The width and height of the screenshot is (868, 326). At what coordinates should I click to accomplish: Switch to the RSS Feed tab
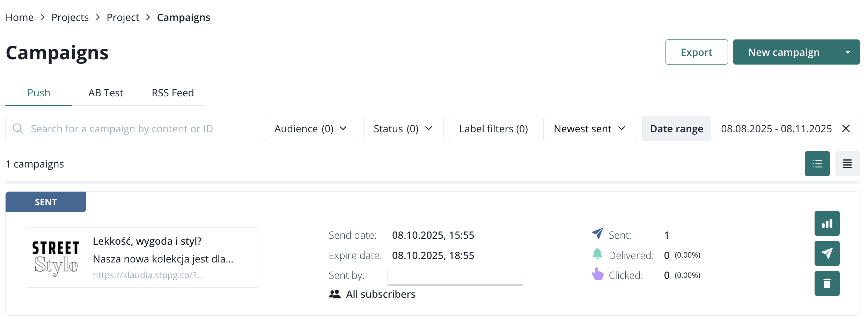tap(173, 93)
